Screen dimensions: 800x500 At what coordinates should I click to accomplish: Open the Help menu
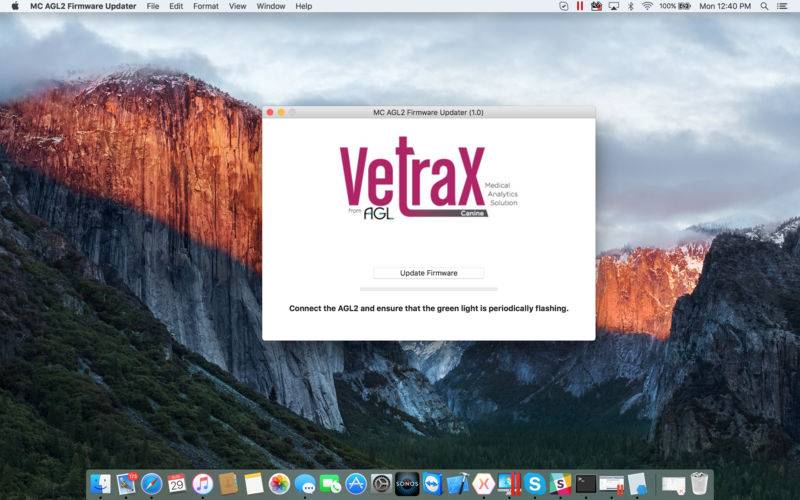304,6
